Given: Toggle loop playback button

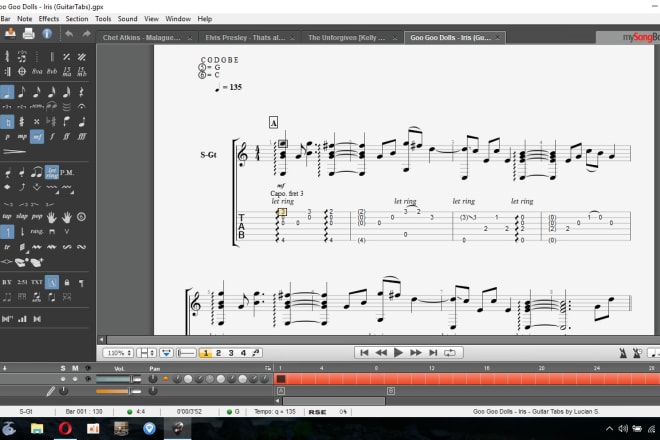Looking at the screenshot, I should coord(450,353).
